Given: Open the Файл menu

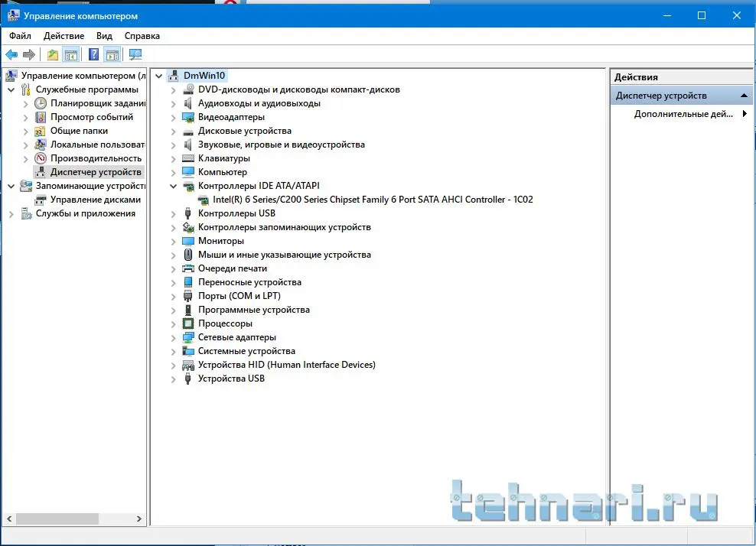Looking at the screenshot, I should pos(20,36).
